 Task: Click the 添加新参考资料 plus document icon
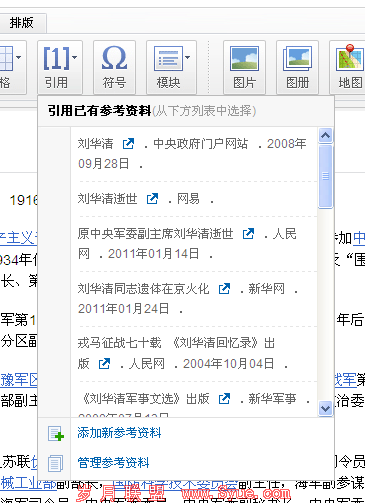(56, 433)
